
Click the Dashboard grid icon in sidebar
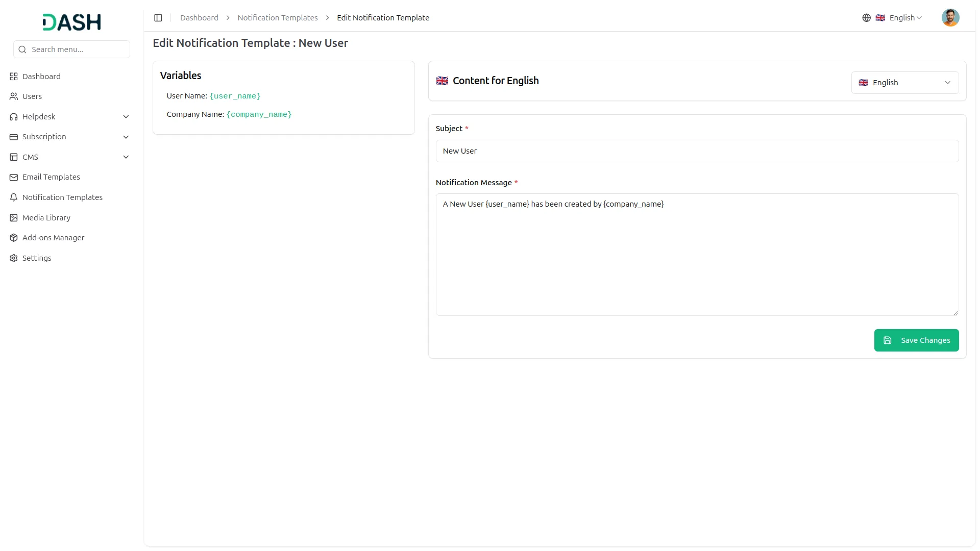click(x=14, y=77)
